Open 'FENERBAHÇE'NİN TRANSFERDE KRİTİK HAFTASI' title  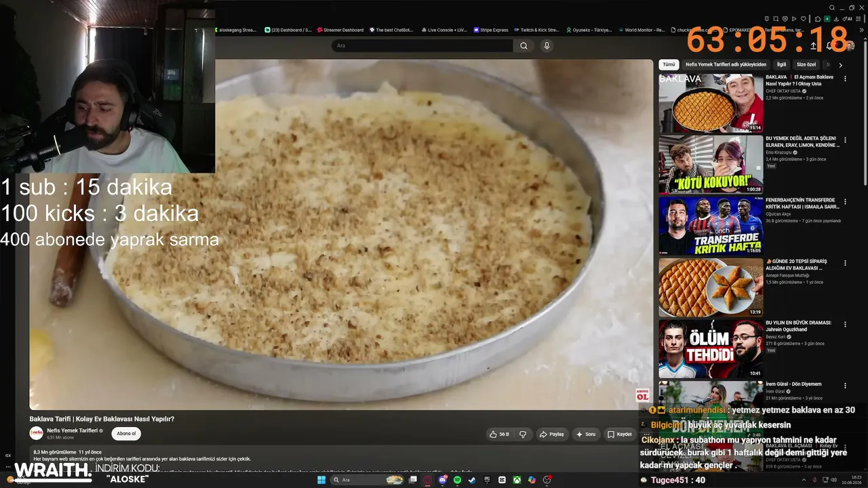point(802,203)
